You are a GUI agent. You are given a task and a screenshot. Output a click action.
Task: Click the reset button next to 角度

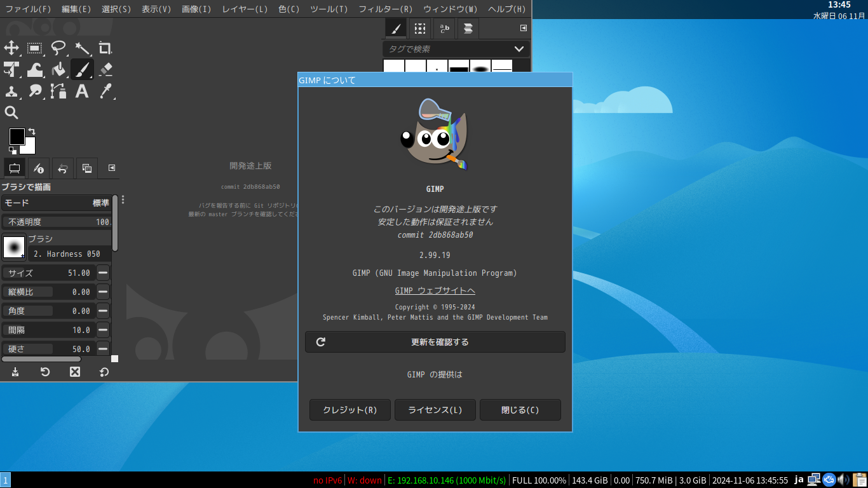click(x=103, y=311)
